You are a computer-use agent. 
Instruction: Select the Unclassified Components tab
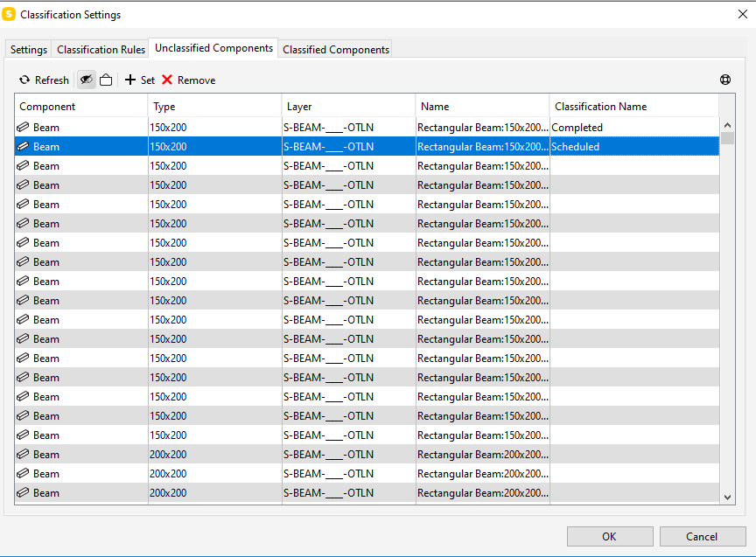point(213,48)
